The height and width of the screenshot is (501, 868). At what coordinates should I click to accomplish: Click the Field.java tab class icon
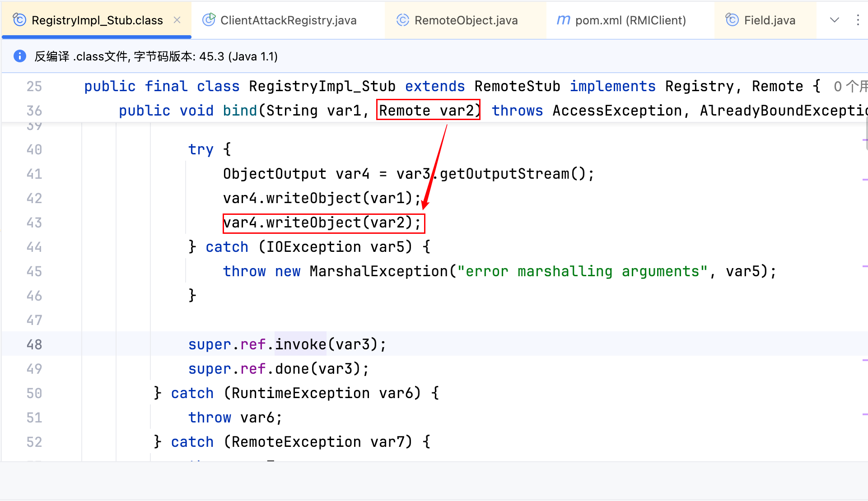[x=732, y=20]
